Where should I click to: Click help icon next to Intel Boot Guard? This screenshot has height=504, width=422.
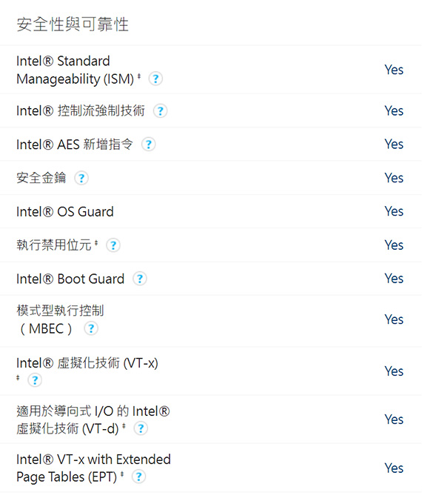point(140,279)
